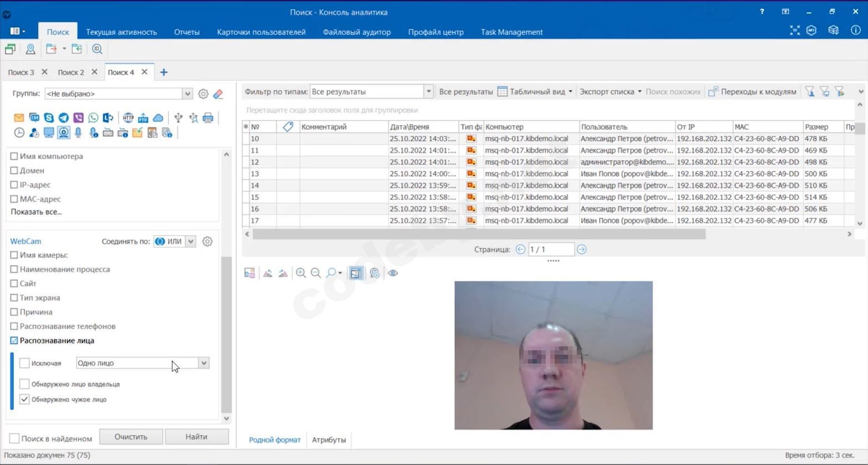Click the results table horizontal scrollbar
The height and width of the screenshot is (465, 868).
478,234
